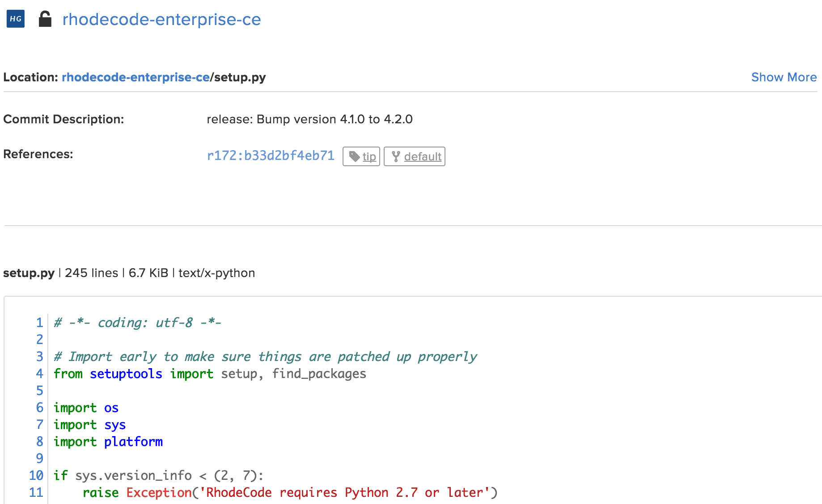Jump to line number 8

click(40, 441)
